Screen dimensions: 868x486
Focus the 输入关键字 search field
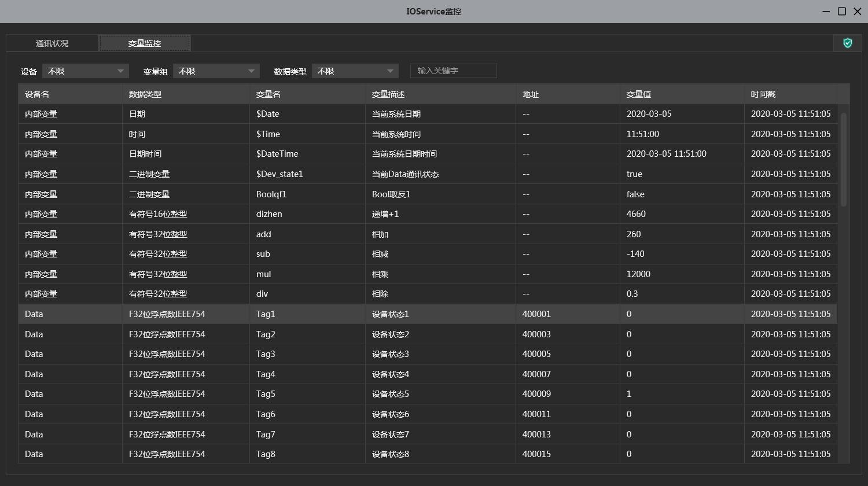tap(454, 71)
